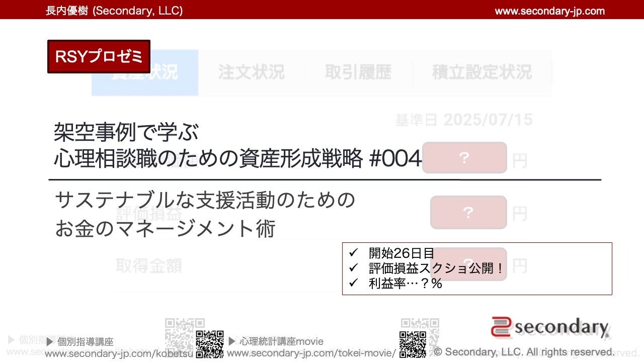Click the checklist item 開始26日目

pos(401,253)
